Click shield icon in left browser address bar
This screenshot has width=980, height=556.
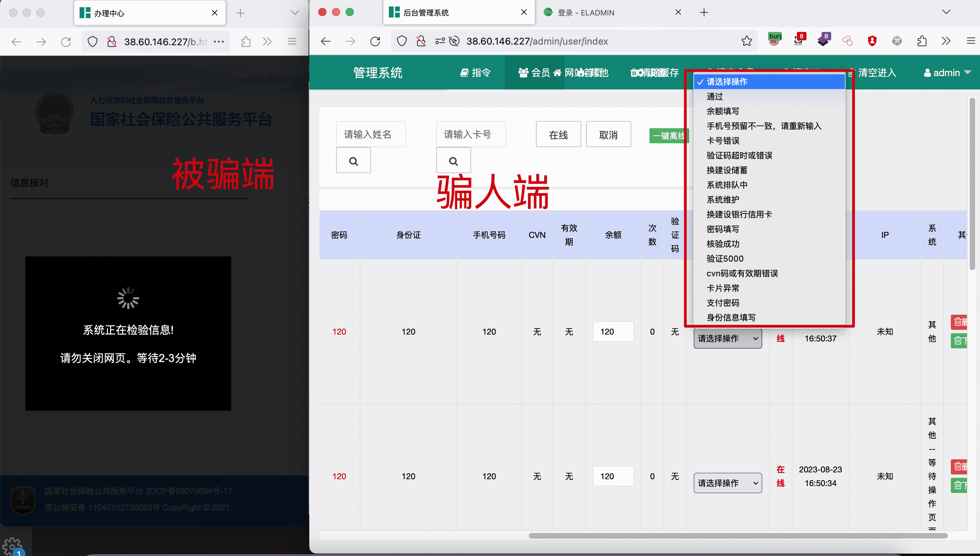pos(93,41)
